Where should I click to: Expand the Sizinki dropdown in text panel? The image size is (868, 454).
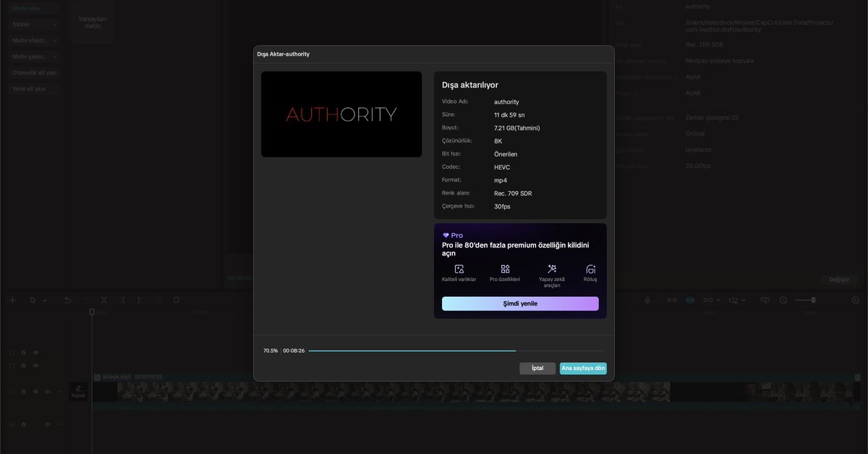click(55, 24)
